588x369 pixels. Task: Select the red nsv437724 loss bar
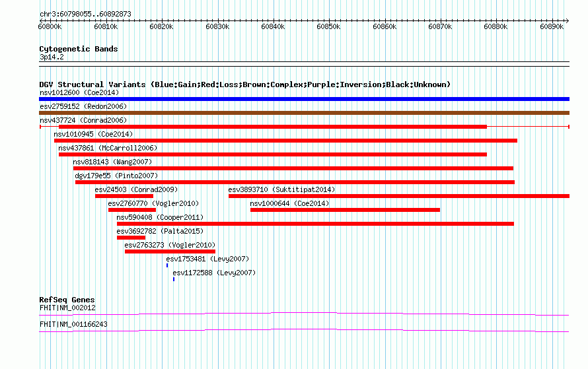(x=273, y=127)
